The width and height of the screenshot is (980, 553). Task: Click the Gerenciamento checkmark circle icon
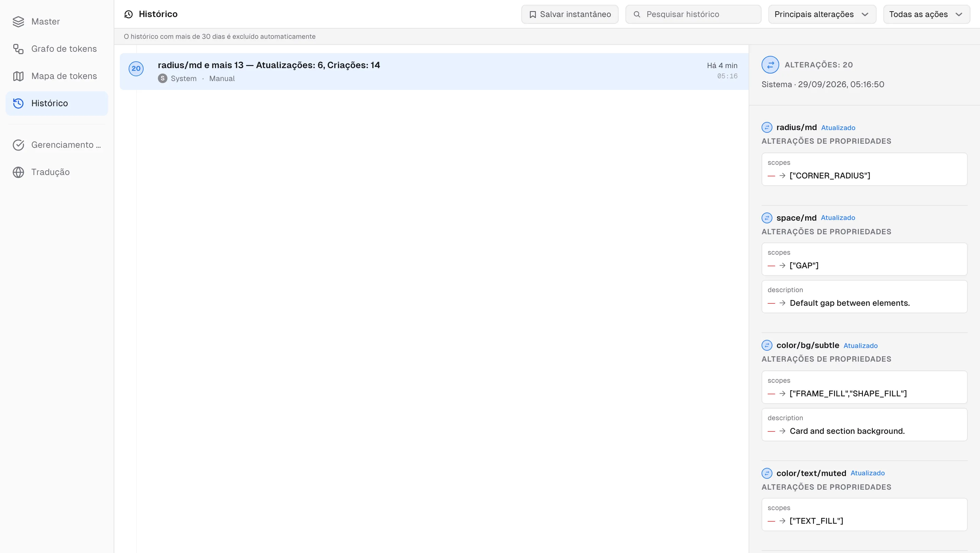coord(18,145)
